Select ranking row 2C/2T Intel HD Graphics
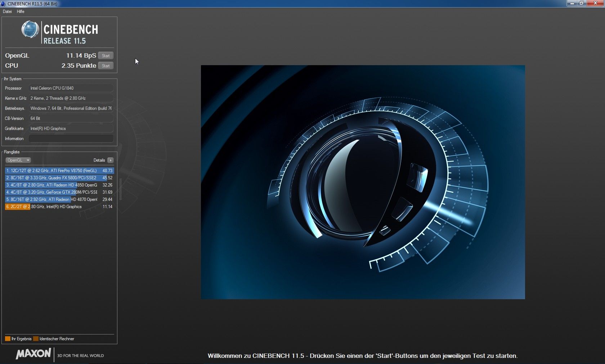 tap(59, 207)
